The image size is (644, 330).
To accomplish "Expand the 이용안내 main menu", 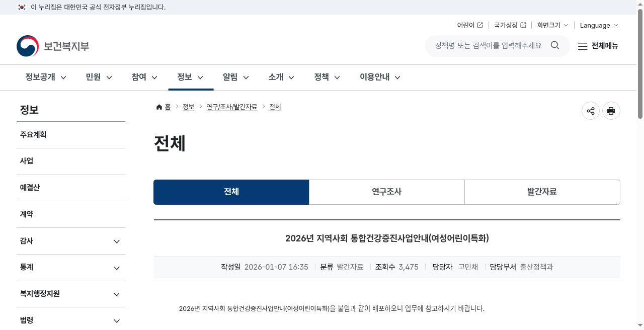I will click(x=380, y=77).
